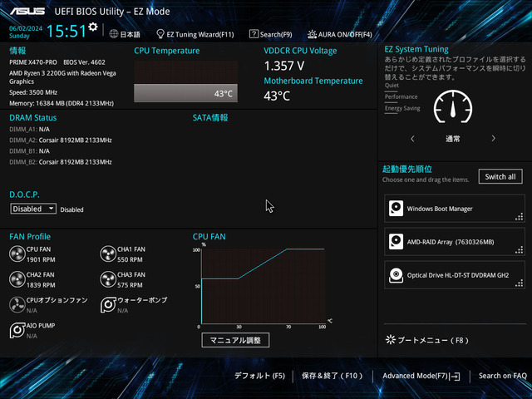
Task: Click the Switch all button
Action: coord(500,176)
